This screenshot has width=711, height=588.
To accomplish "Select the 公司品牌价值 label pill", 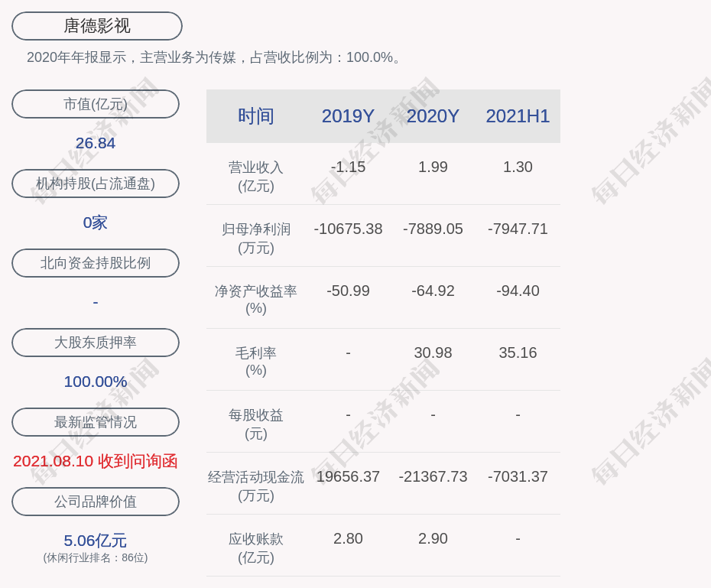I will click(x=96, y=502).
